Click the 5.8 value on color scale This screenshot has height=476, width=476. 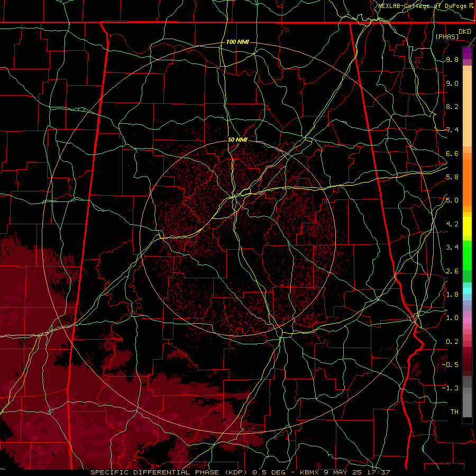[452, 177]
